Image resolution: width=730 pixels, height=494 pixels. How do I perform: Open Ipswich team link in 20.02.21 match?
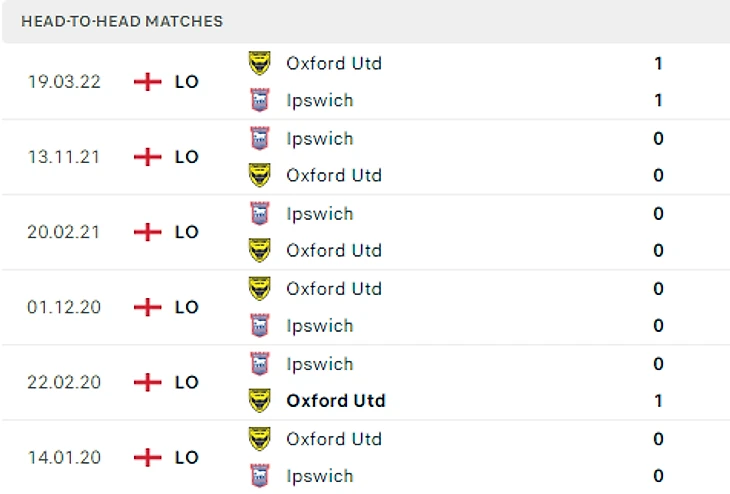pos(320,213)
